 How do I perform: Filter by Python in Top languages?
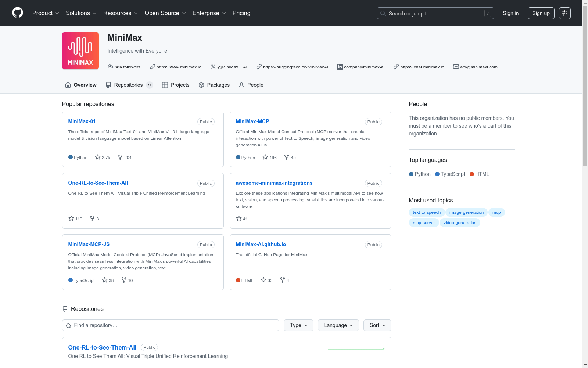[420, 174]
